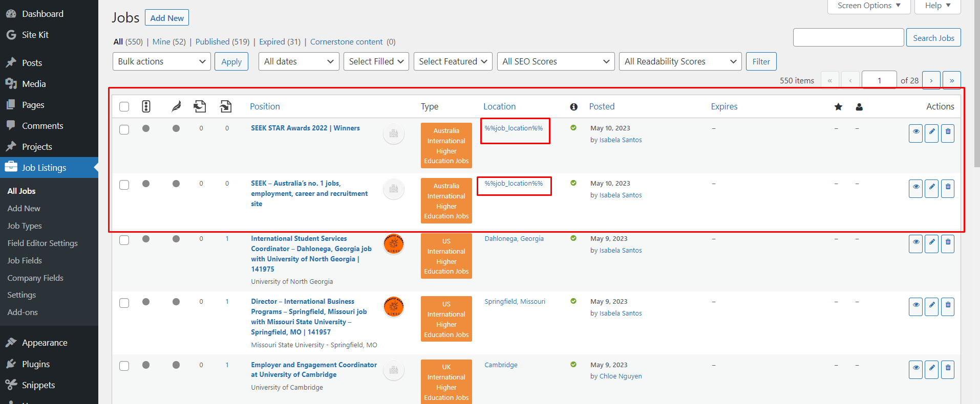Viewport: 980px width, 404px height.
Task: Select the SEEK Australia's no. 1 jobs checkbox
Action: pyautogui.click(x=124, y=185)
